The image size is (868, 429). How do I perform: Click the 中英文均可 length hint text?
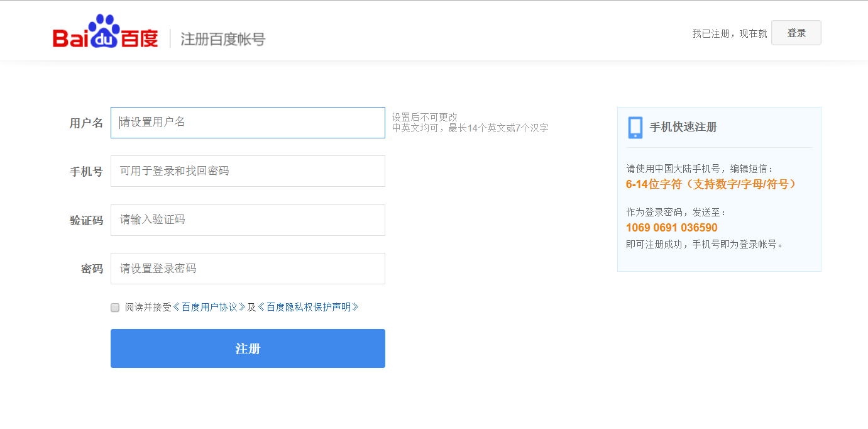(470, 128)
